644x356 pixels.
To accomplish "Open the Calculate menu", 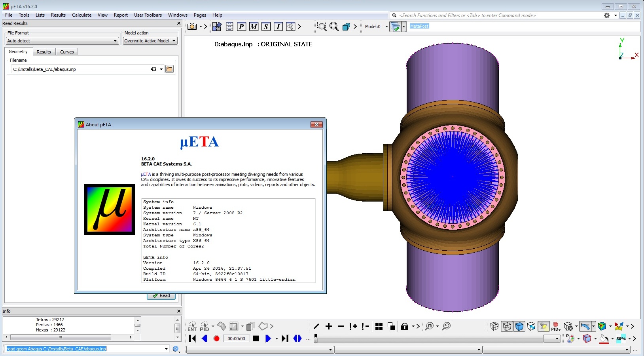I will click(x=81, y=15).
